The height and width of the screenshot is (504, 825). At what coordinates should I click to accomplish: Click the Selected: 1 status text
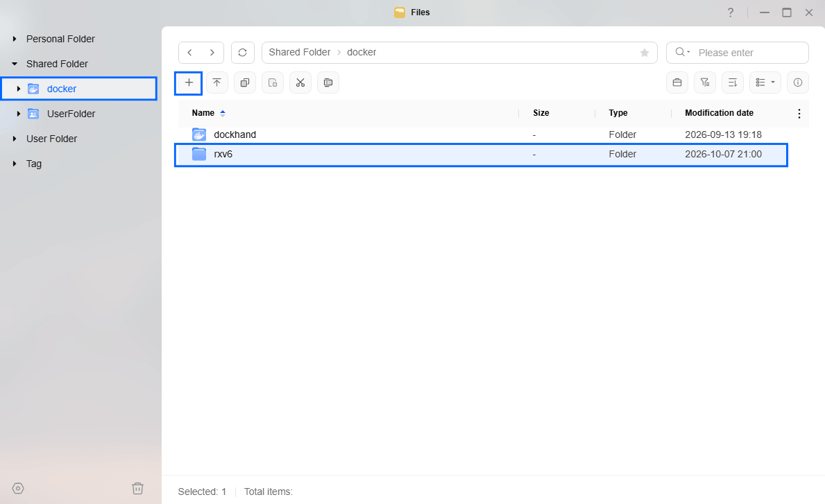pos(202,492)
